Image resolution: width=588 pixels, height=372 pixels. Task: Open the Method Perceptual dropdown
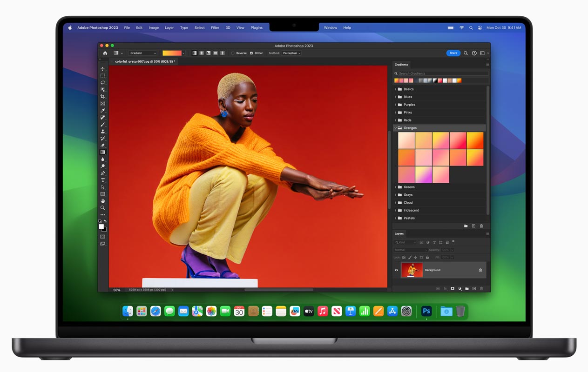(291, 53)
